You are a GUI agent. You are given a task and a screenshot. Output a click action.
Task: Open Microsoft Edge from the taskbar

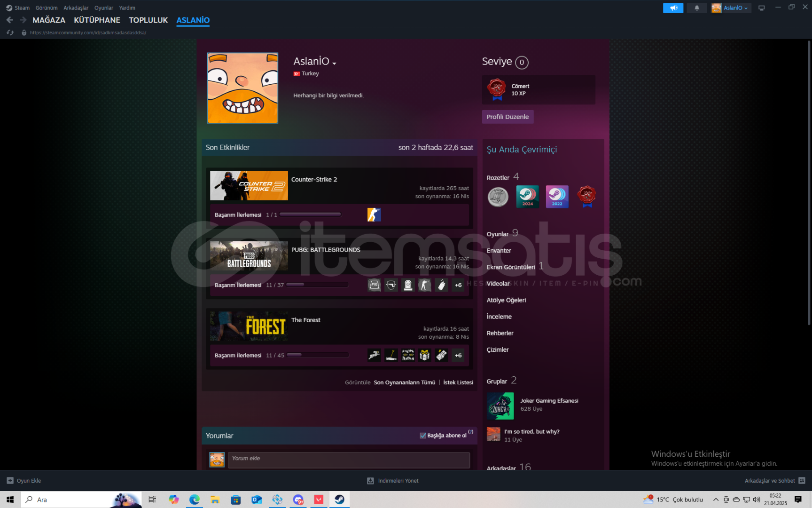point(194,500)
